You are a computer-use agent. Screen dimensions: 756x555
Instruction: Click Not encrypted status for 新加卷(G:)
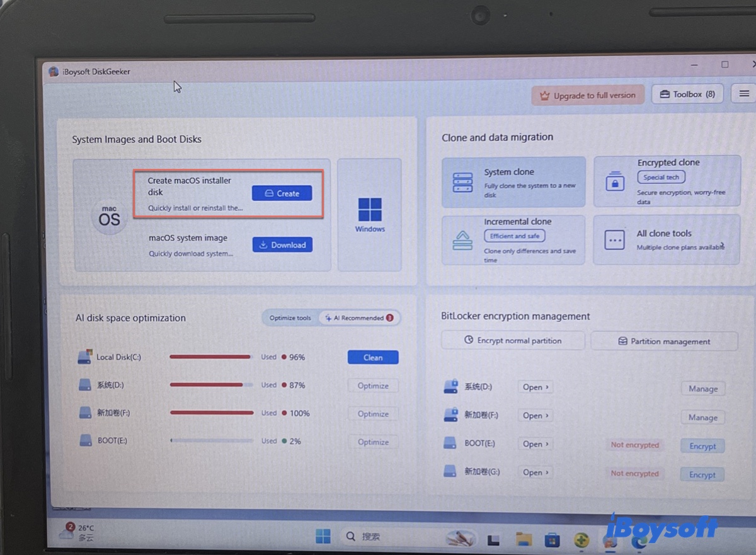[634, 473]
